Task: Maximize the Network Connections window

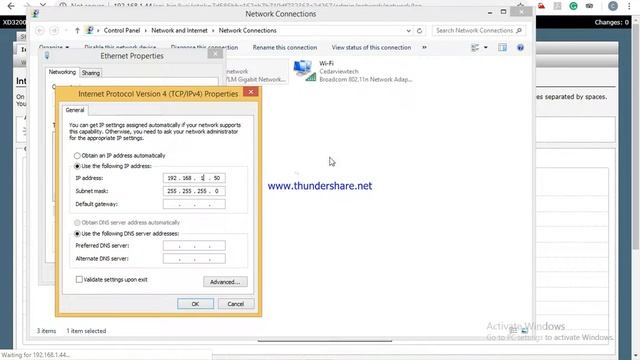Action: click(503, 12)
